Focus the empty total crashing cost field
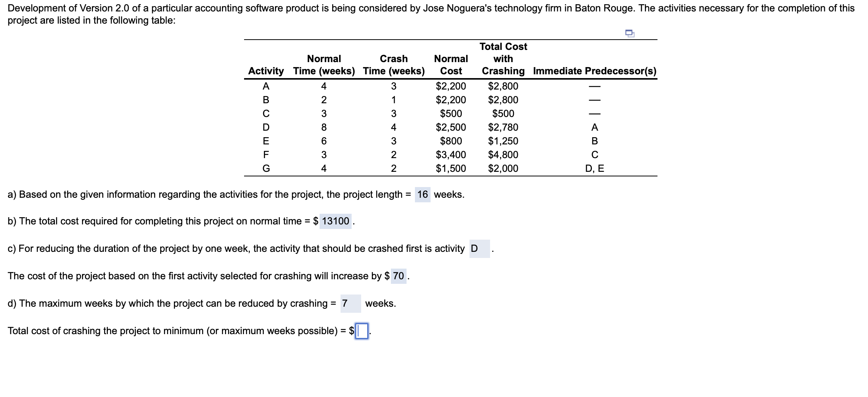This screenshot has height=397, width=868. (x=362, y=331)
